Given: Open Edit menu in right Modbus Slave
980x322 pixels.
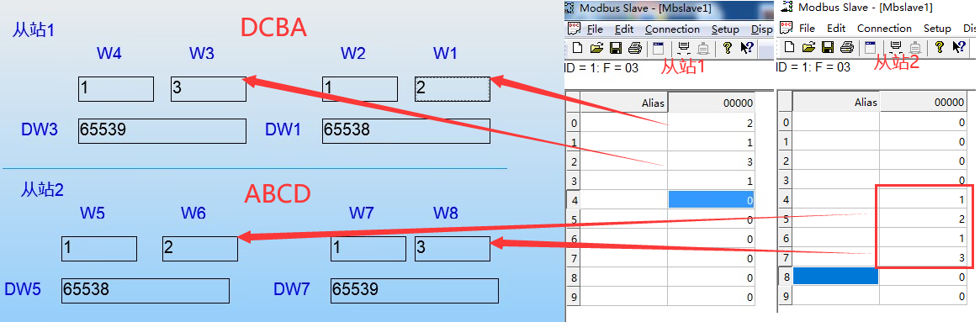Looking at the screenshot, I should tap(836, 28).
